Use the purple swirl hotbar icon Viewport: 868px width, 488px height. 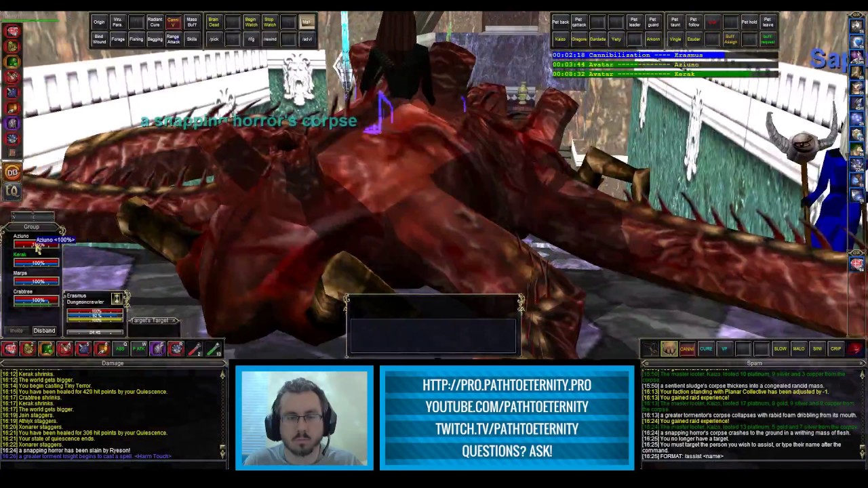tap(157, 349)
